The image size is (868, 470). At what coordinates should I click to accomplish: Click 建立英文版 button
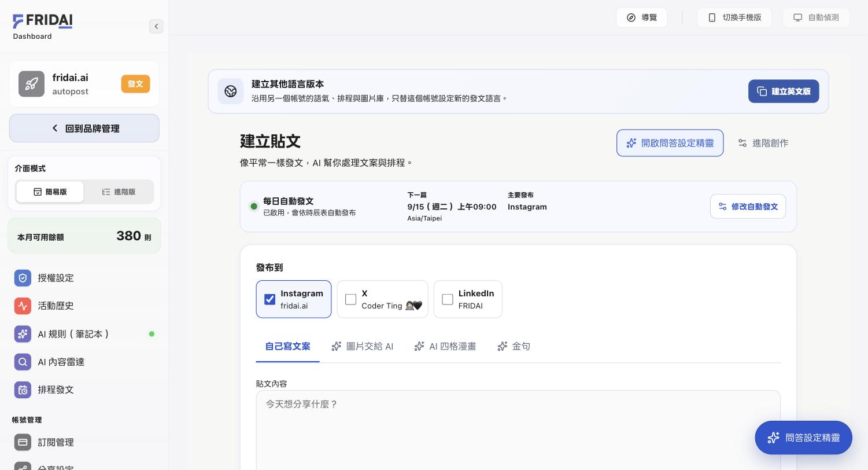point(784,91)
